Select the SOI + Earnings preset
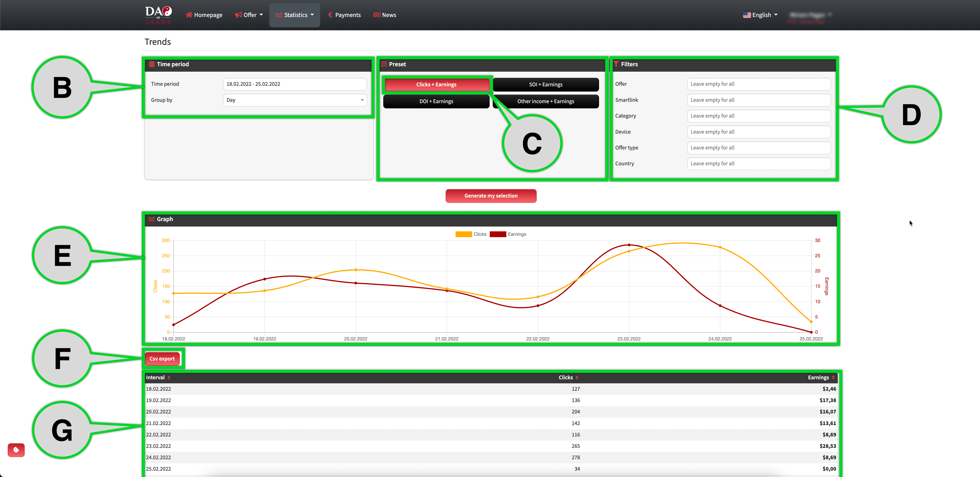The width and height of the screenshot is (980, 477). pos(545,85)
